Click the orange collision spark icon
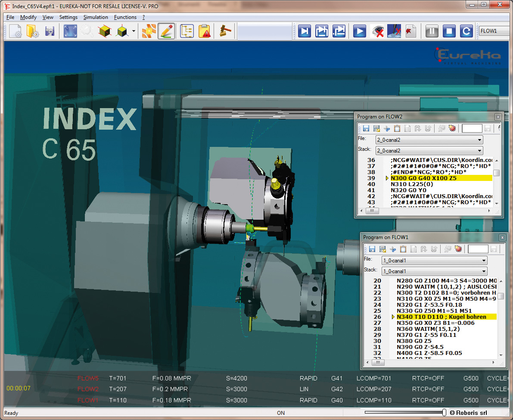The width and height of the screenshot is (513, 420). 149,31
